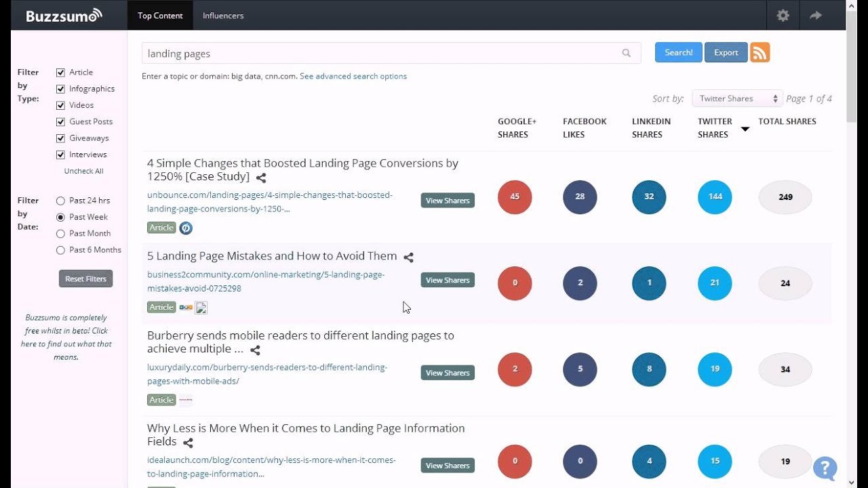Click the 28 Facebook likes circle
This screenshot has height=488, width=868.
[580, 197]
